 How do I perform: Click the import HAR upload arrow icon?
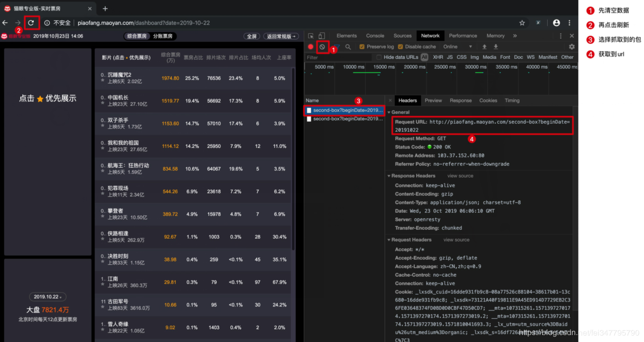(x=484, y=47)
